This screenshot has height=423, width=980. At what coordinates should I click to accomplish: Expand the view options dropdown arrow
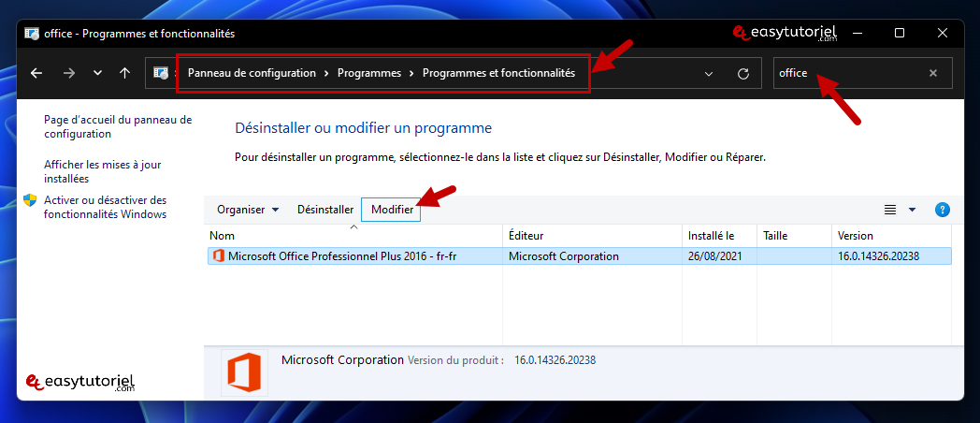[x=912, y=210]
